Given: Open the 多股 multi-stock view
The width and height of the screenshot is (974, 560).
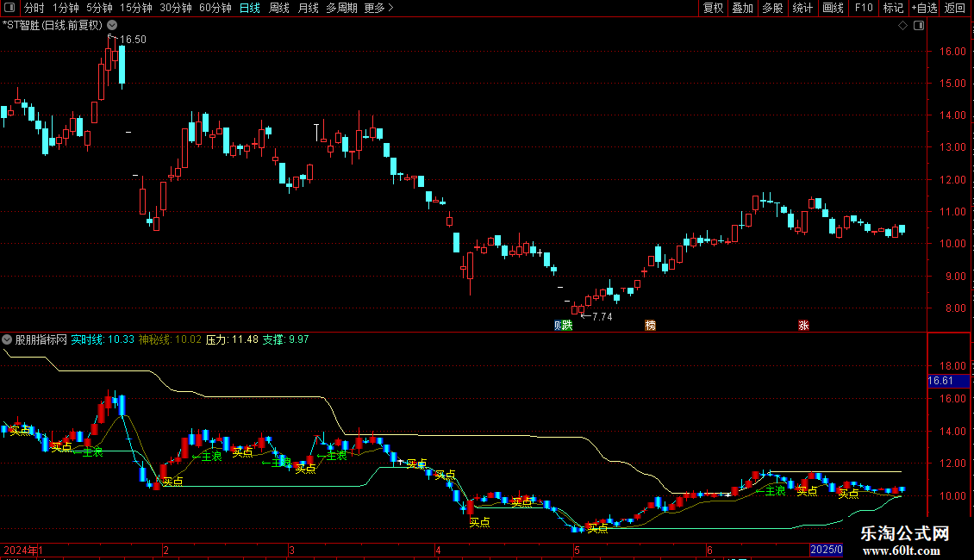Looking at the screenshot, I should [772, 8].
